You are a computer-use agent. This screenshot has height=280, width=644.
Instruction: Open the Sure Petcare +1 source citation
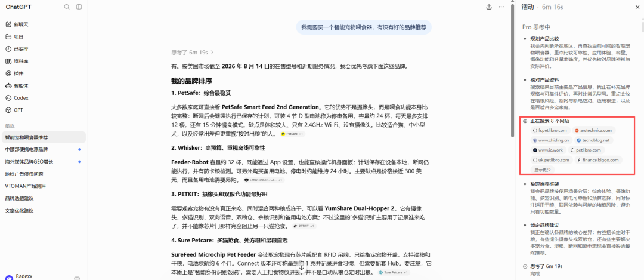[394, 272]
